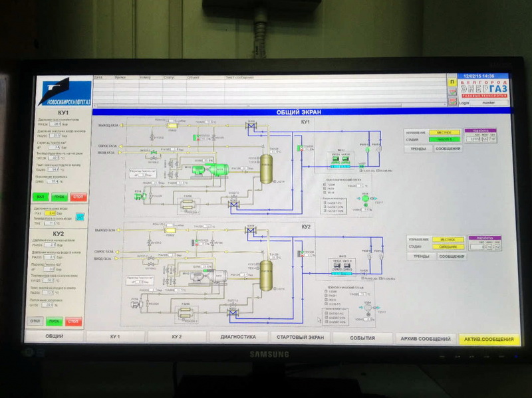Viewport: 532px width, 398px height.
Task: Go to the СТАРТОВЫЙ ЭКРАН tab
Action: coord(301,338)
